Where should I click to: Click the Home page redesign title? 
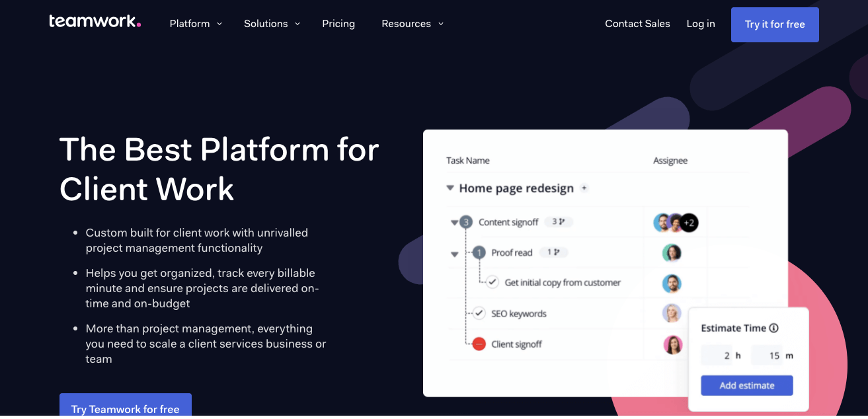coord(516,188)
